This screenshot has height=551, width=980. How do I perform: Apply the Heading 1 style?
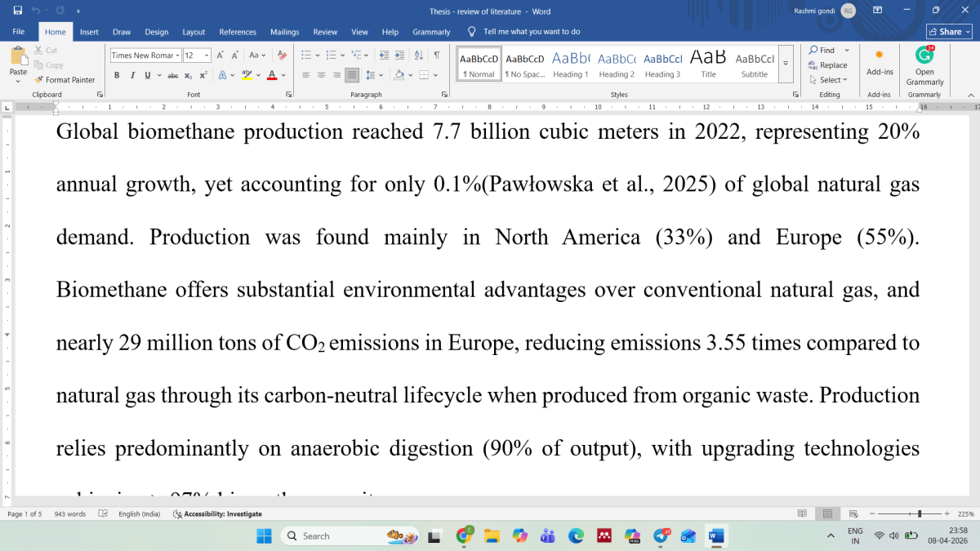coord(570,65)
